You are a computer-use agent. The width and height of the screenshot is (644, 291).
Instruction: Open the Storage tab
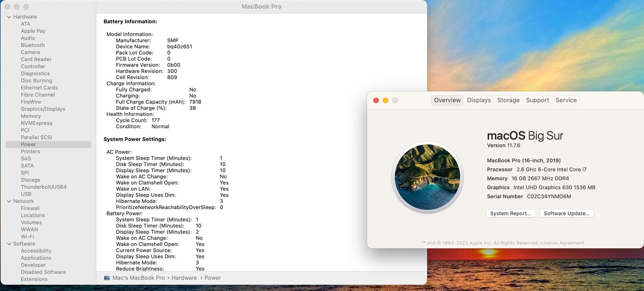click(x=508, y=100)
